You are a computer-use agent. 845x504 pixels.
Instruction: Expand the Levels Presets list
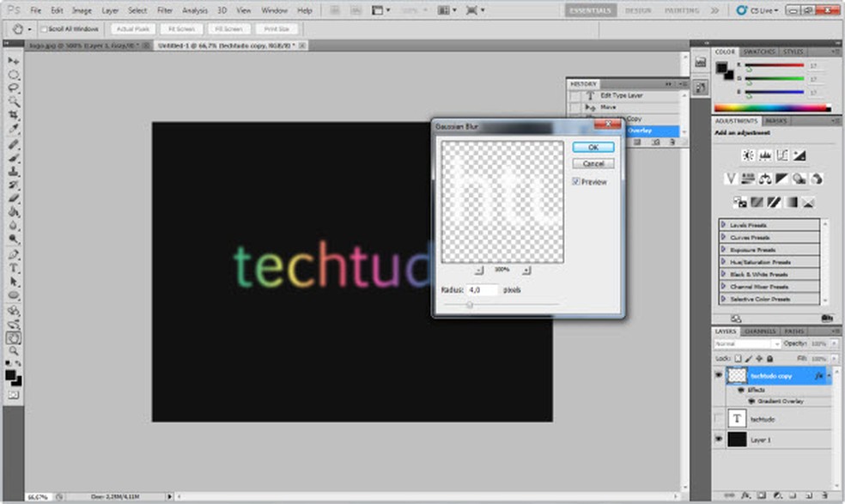tap(723, 225)
